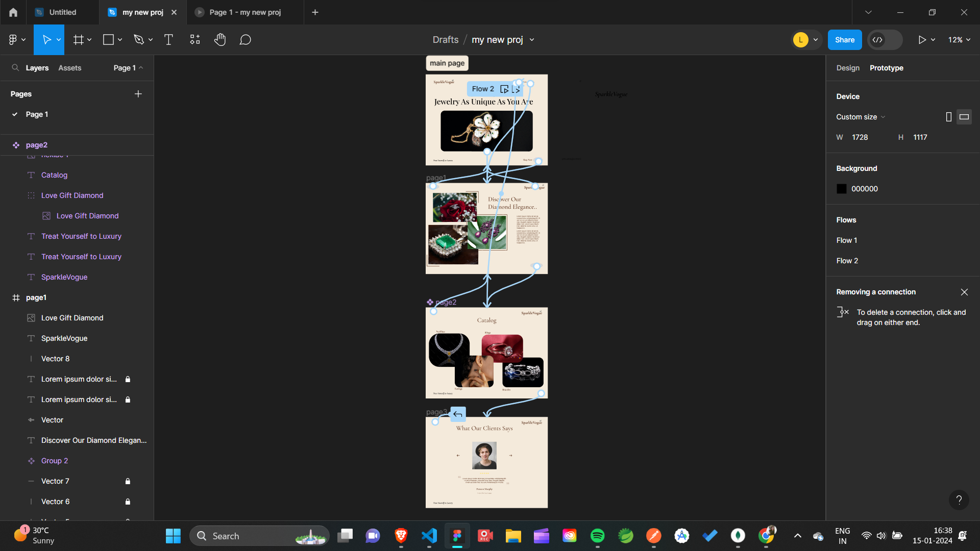
Task: Open Visual Studio Code from taskbar
Action: (429, 536)
